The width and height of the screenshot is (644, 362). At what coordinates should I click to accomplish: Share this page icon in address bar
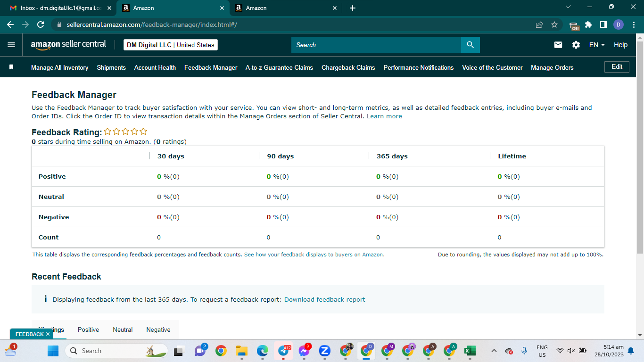(539, 25)
